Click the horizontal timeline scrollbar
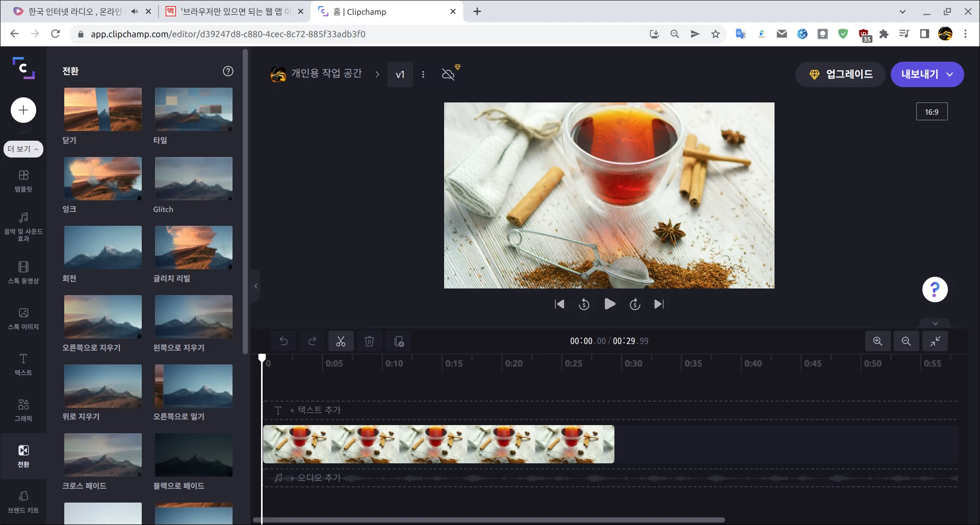 [489, 520]
